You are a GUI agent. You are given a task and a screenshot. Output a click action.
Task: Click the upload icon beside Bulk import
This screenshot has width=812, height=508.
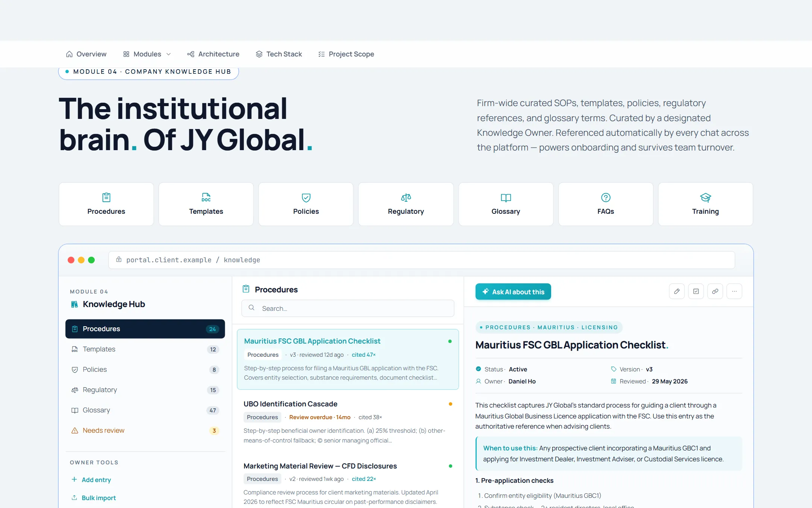[x=74, y=497]
